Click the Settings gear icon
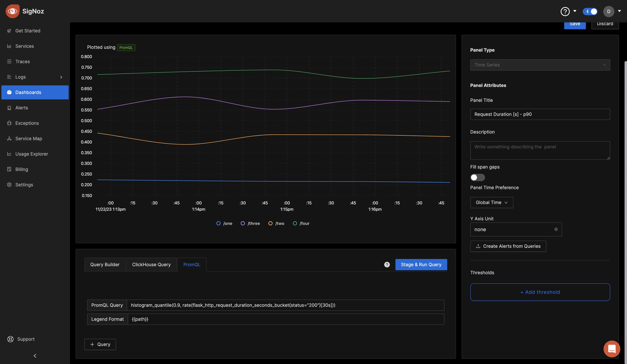The height and width of the screenshot is (364, 627). click(x=9, y=185)
